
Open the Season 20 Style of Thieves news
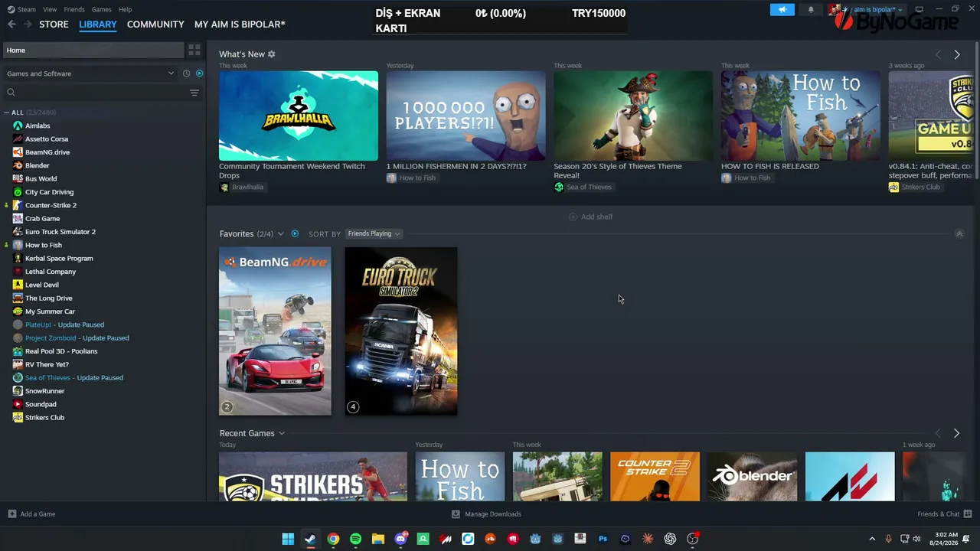[618, 171]
